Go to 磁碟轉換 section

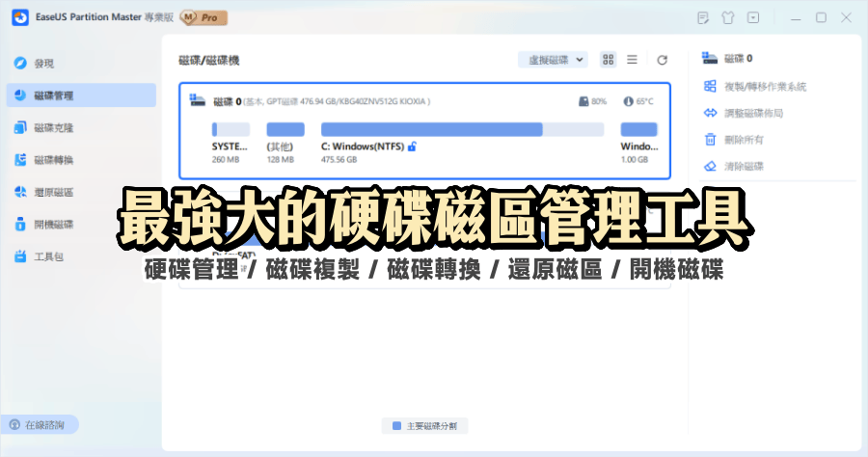tap(81, 160)
